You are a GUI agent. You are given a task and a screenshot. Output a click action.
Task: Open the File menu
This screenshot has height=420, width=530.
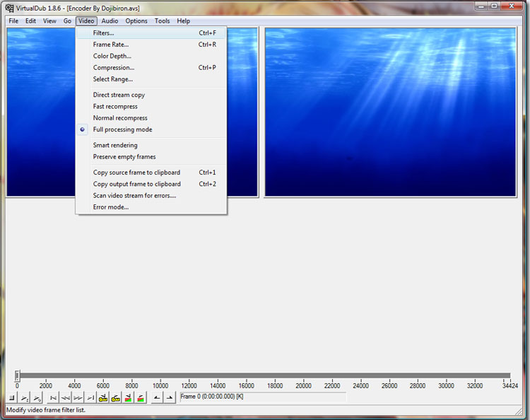(x=13, y=21)
